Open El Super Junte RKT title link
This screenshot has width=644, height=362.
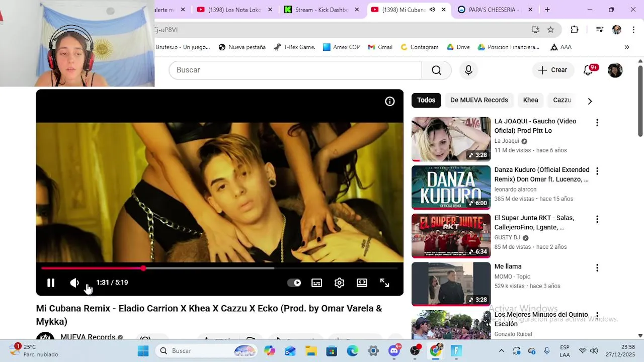[x=534, y=222]
